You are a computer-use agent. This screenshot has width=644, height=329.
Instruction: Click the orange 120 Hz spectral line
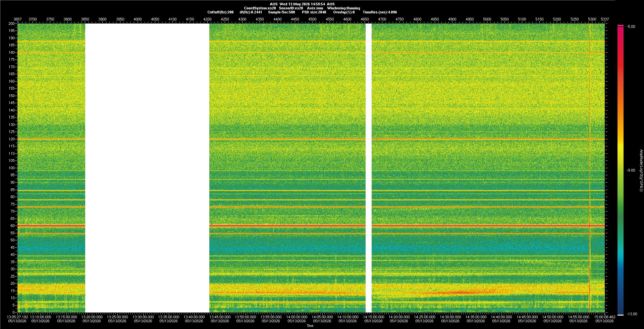click(311, 139)
